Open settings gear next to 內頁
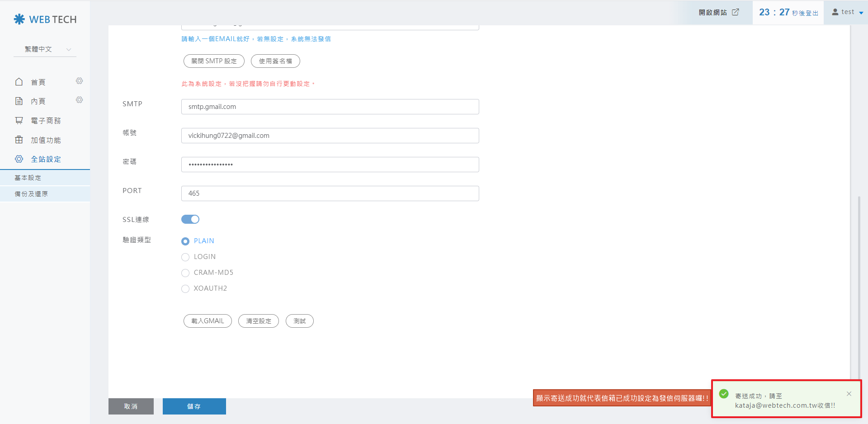The width and height of the screenshot is (868, 424). [79, 100]
